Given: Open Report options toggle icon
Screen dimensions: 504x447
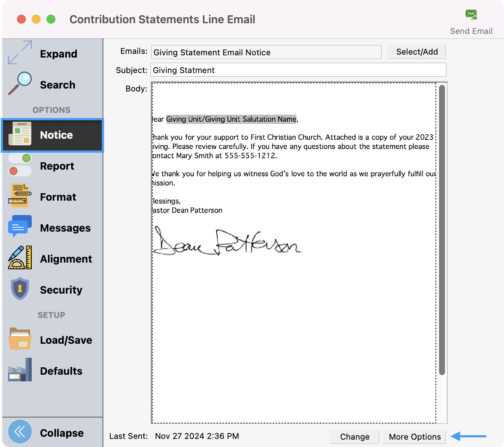Looking at the screenshot, I should point(20,165).
